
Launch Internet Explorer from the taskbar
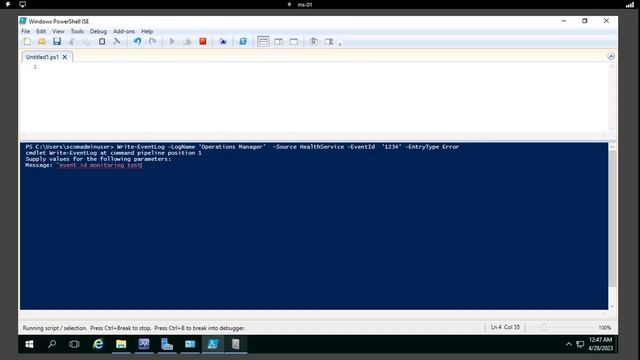98,344
